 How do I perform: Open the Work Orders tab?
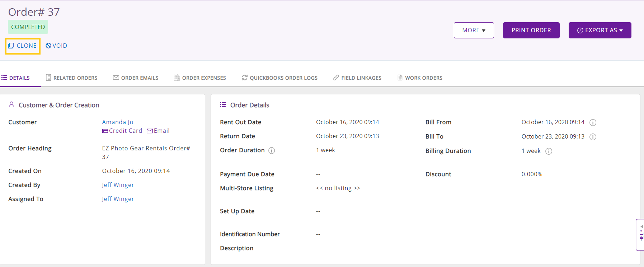pyautogui.click(x=420, y=78)
